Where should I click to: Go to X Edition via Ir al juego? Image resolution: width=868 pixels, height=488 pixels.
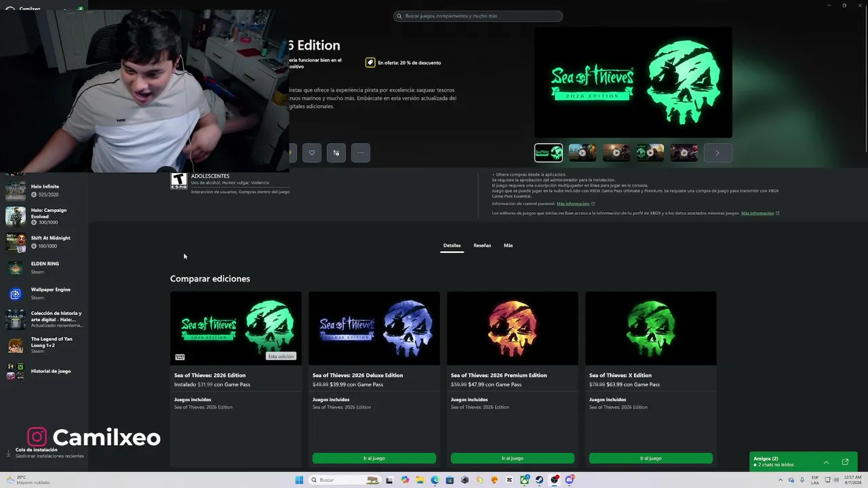pos(651,458)
